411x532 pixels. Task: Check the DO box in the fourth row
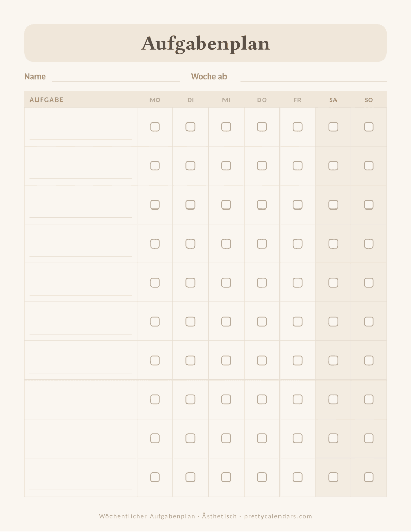(262, 243)
